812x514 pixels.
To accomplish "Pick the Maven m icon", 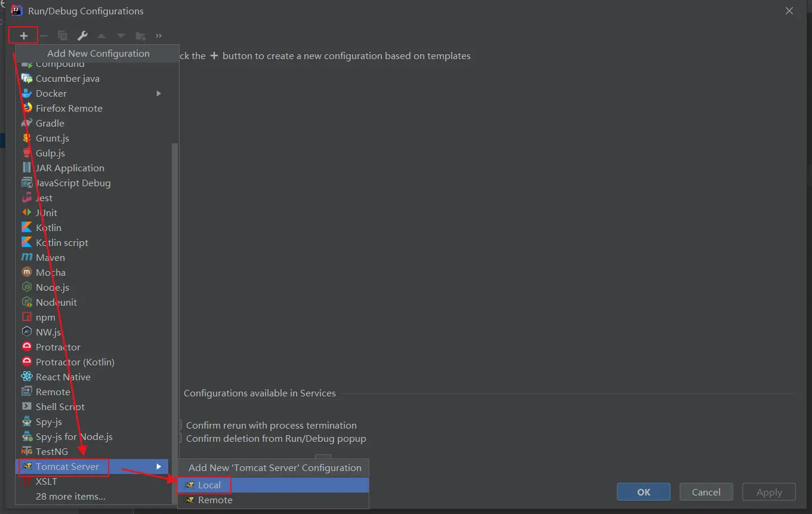I will coord(27,257).
